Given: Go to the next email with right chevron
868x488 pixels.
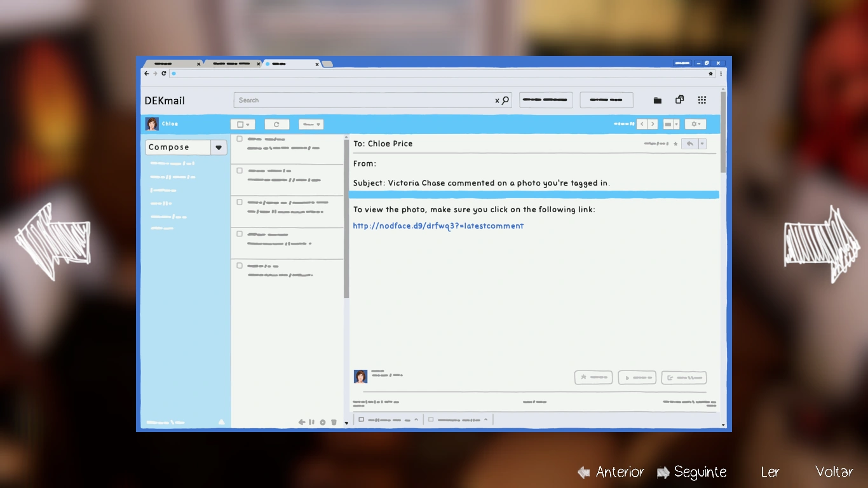Looking at the screenshot, I should point(652,125).
